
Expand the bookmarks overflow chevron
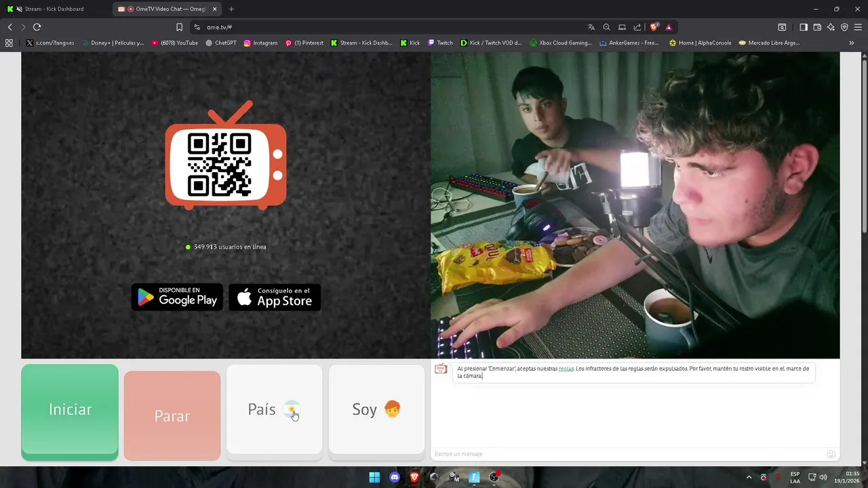[852, 43]
